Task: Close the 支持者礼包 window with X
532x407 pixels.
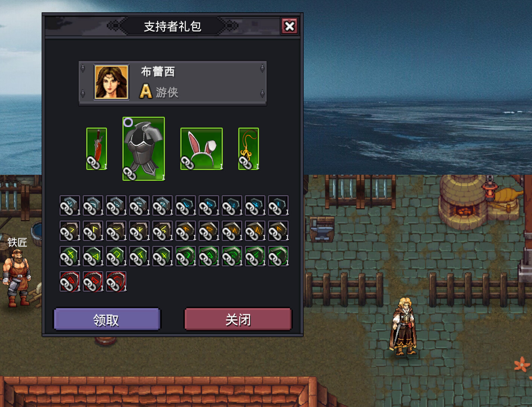Action: pyautogui.click(x=289, y=26)
